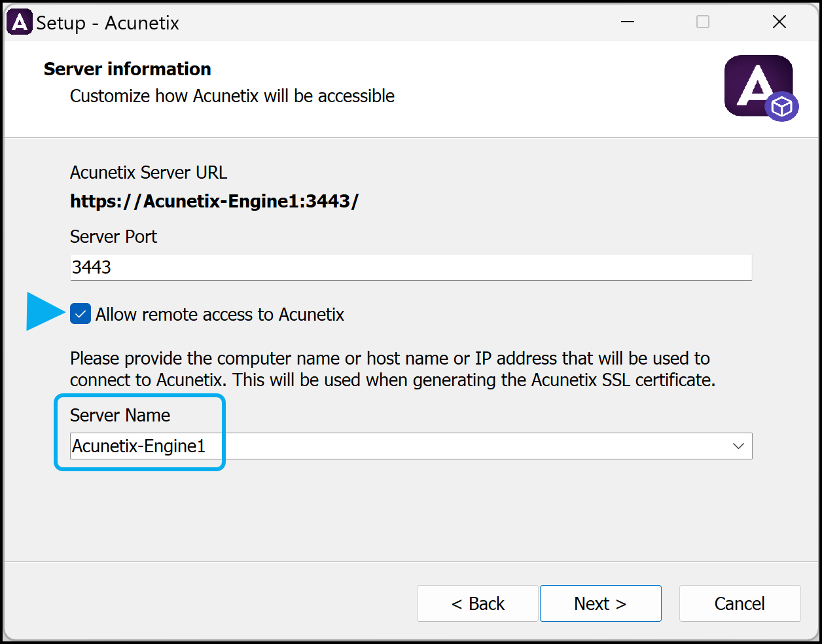Expand the Server Name dropdown arrow

click(x=738, y=446)
